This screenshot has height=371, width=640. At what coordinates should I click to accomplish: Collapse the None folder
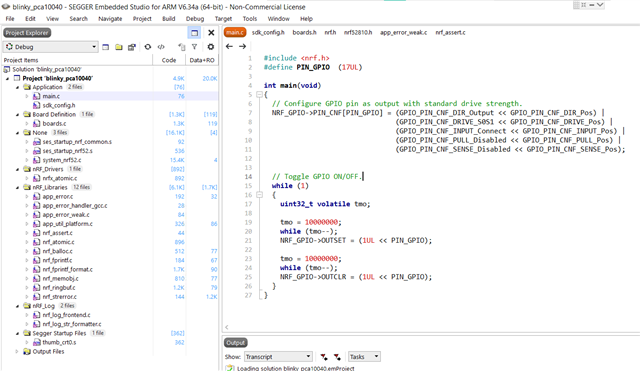click(x=17, y=133)
